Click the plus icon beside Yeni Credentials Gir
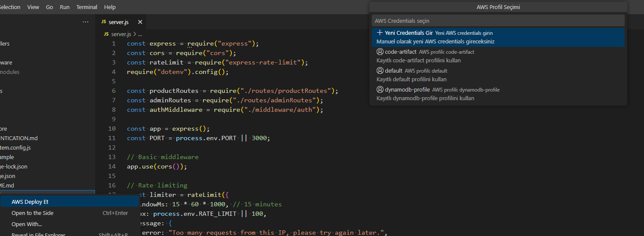This screenshot has width=644, height=236. pyautogui.click(x=380, y=33)
